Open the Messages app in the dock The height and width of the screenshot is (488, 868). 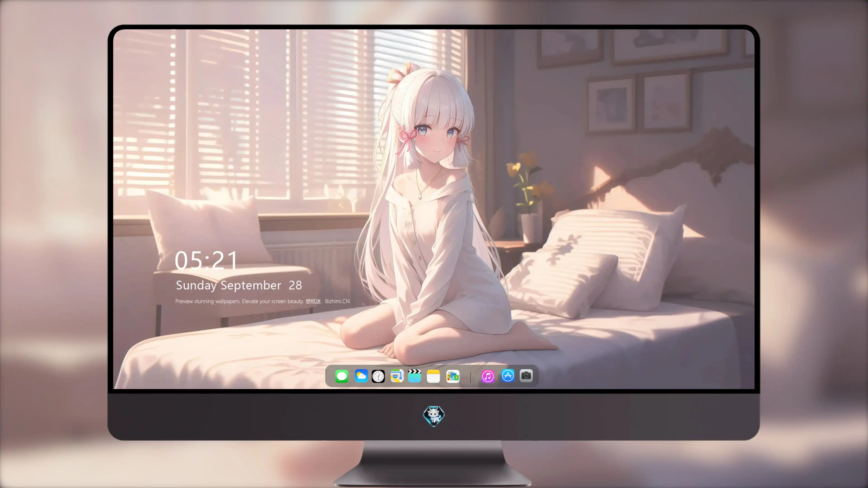click(342, 376)
